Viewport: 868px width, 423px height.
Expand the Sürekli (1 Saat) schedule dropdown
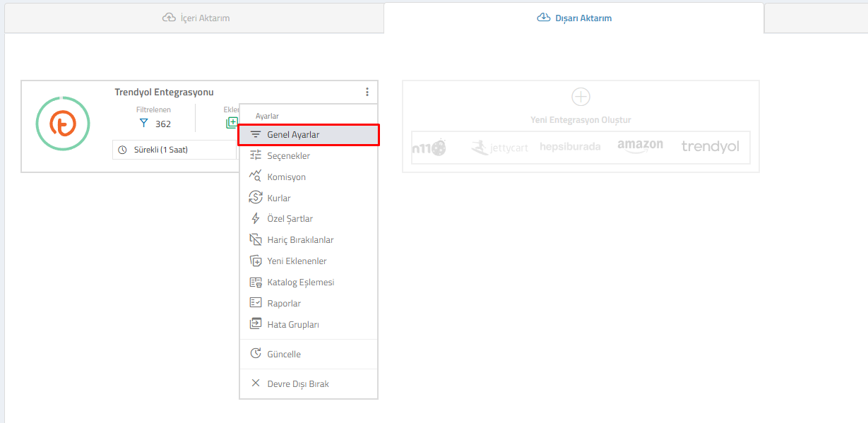click(x=173, y=150)
